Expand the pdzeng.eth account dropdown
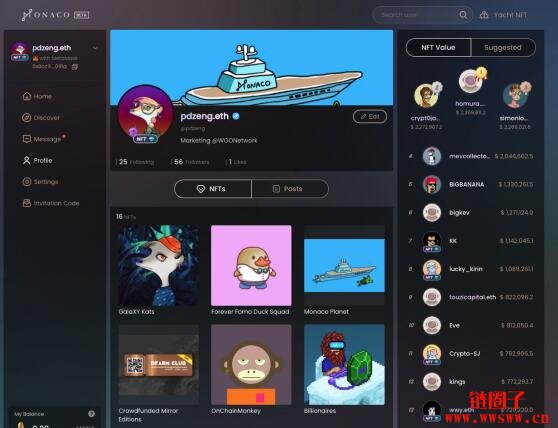Viewport: 558px width, 428px height. coord(95,48)
